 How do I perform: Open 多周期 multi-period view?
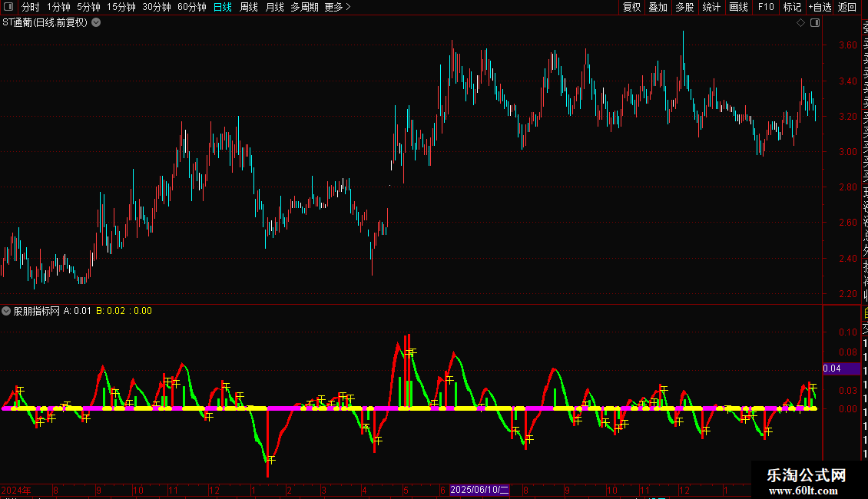(x=304, y=7)
